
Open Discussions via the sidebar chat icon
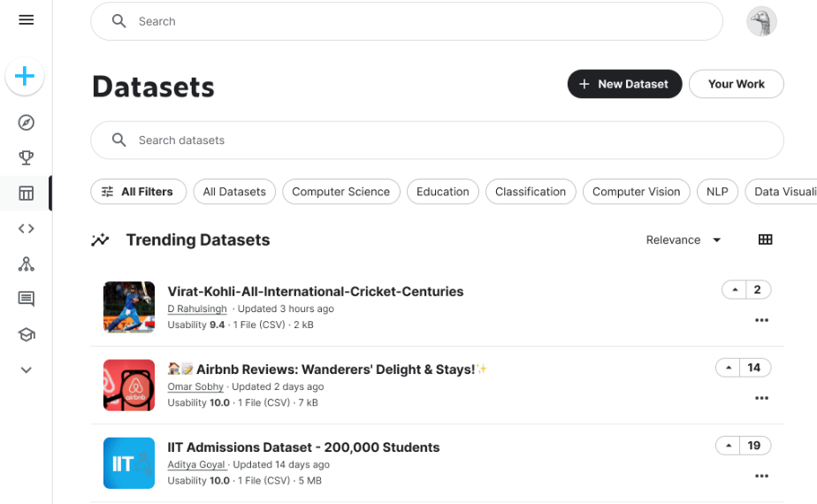pos(26,299)
